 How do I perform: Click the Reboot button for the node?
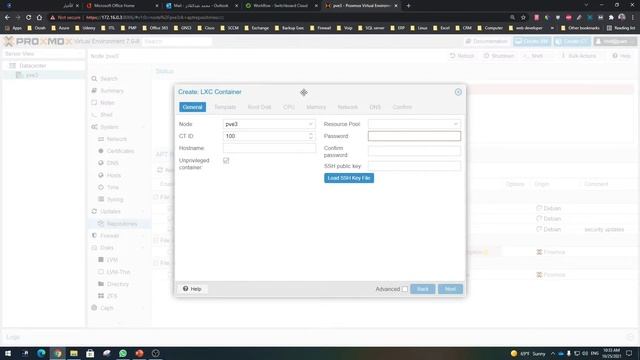pyautogui.click(x=462, y=56)
